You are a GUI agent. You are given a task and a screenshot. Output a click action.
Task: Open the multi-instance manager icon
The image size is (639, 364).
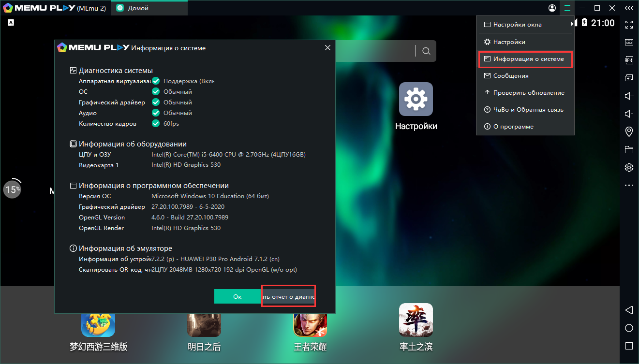tap(629, 78)
